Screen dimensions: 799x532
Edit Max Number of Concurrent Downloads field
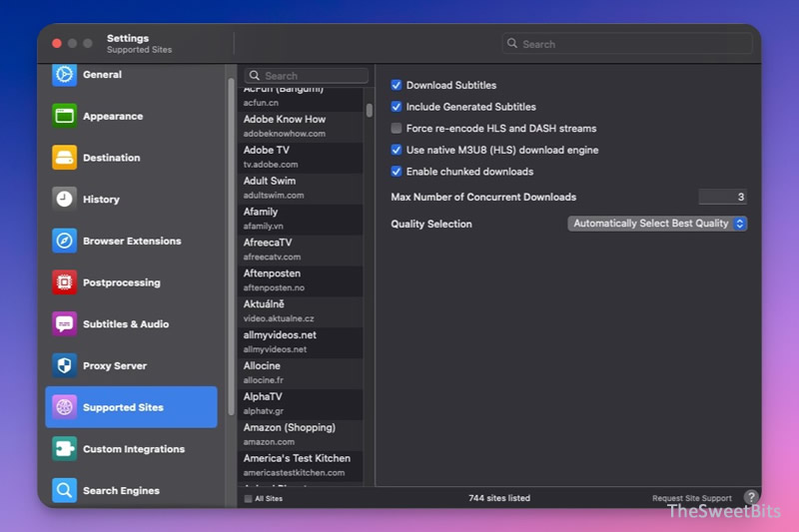coord(722,197)
